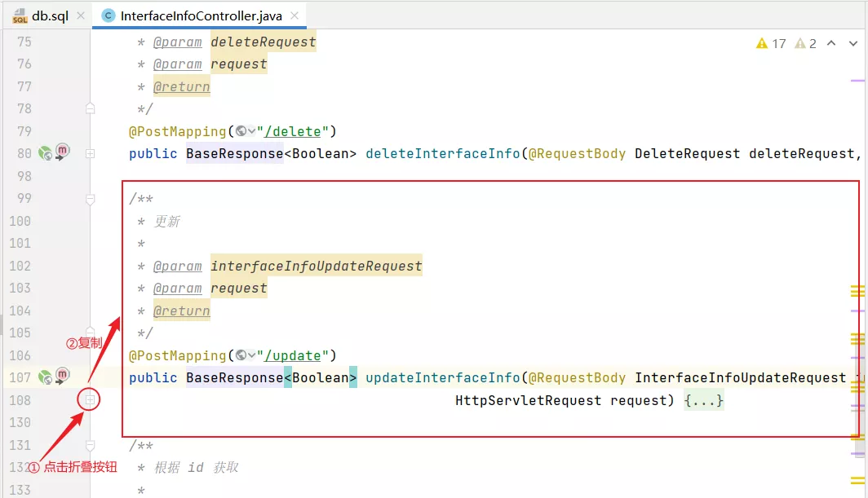This screenshot has width=868, height=498.
Task: Expand the folded deleteInterfaceInfo method on line 80
Action: coord(91,154)
